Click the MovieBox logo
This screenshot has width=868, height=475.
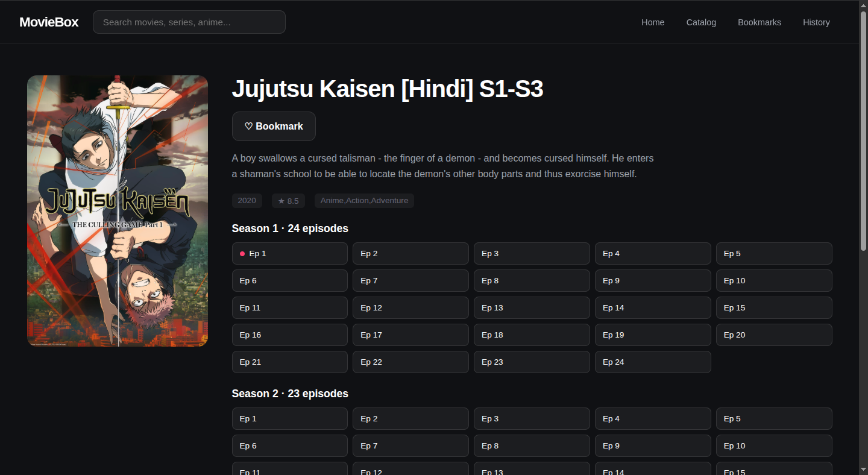point(49,22)
